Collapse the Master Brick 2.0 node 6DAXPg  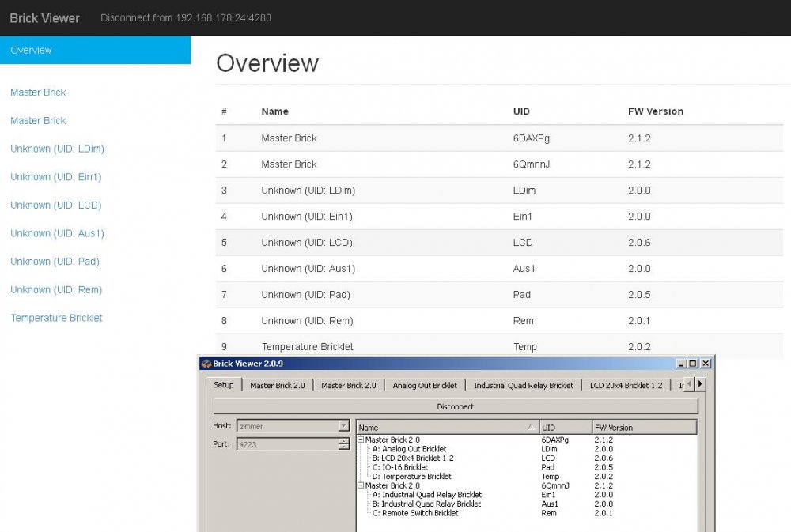361,440
